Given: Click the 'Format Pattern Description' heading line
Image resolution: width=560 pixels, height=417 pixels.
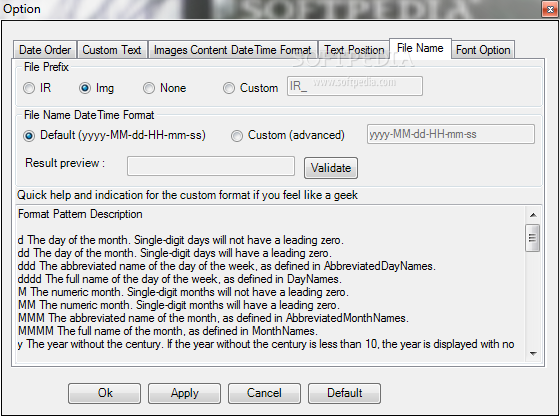Looking at the screenshot, I should (x=80, y=214).
